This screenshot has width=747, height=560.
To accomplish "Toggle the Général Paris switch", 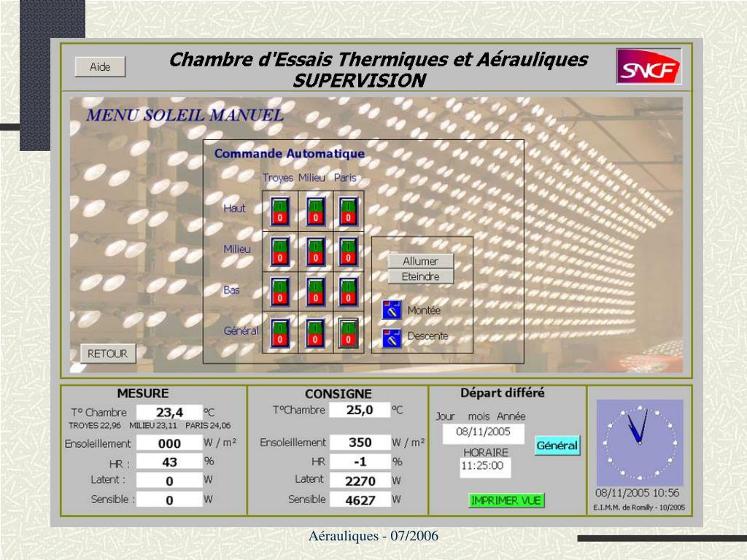I will pos(348,332).
